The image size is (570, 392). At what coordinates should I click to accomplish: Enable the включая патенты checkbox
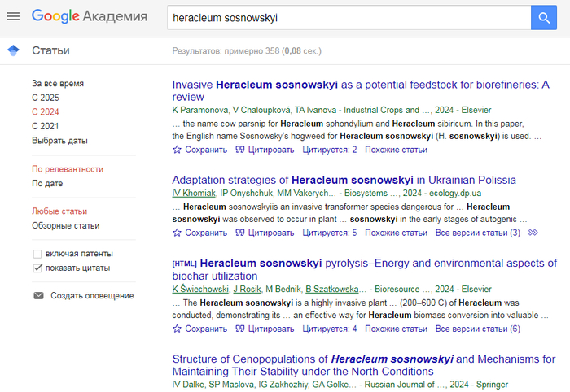[37, 254]
